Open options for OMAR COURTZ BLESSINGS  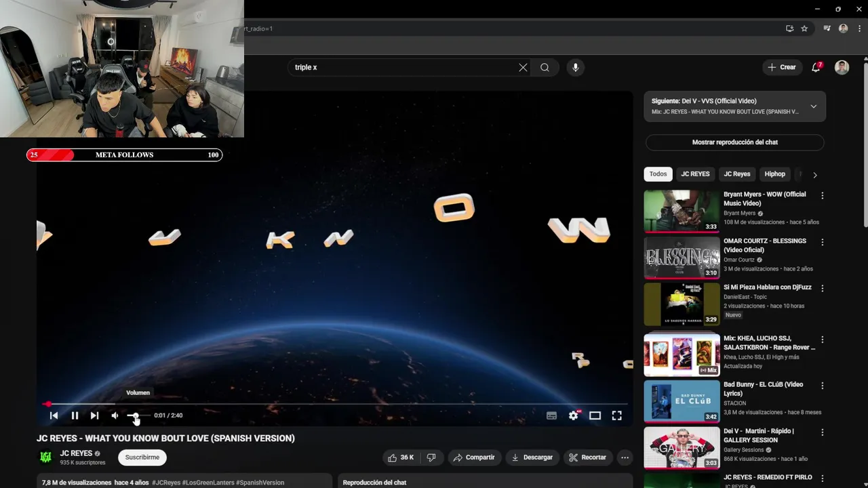click(x=822, y=242)
